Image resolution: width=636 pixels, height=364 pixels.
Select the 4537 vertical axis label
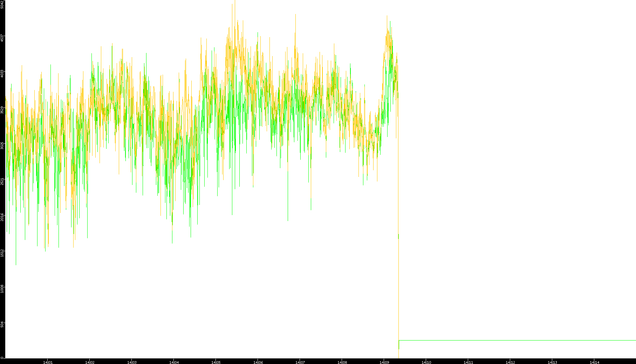coord(2,38)
